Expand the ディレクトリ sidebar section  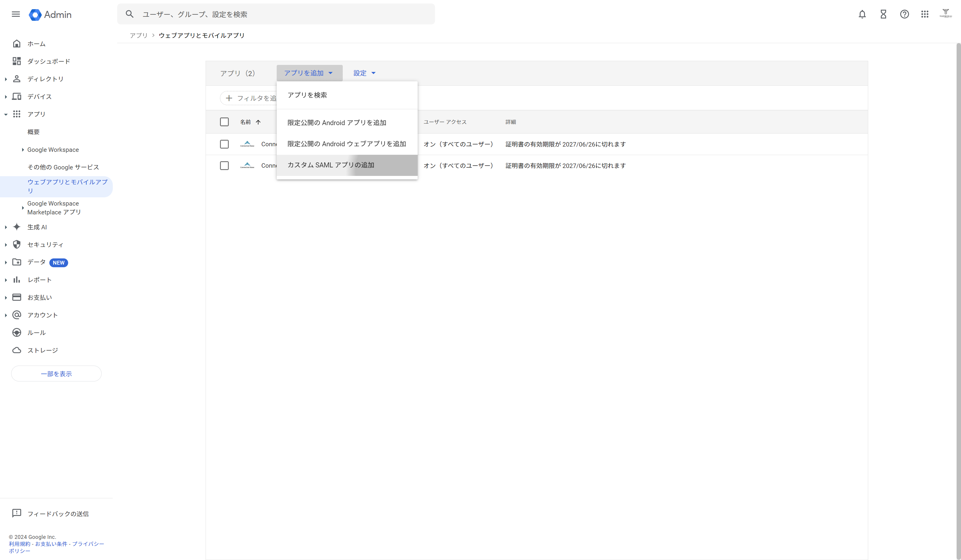[6, 79]
